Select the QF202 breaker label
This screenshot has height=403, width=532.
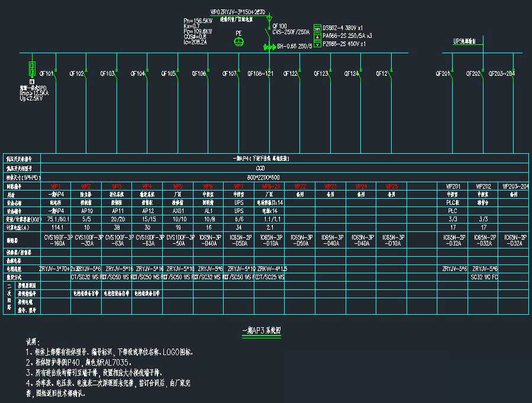click(473, 73)
